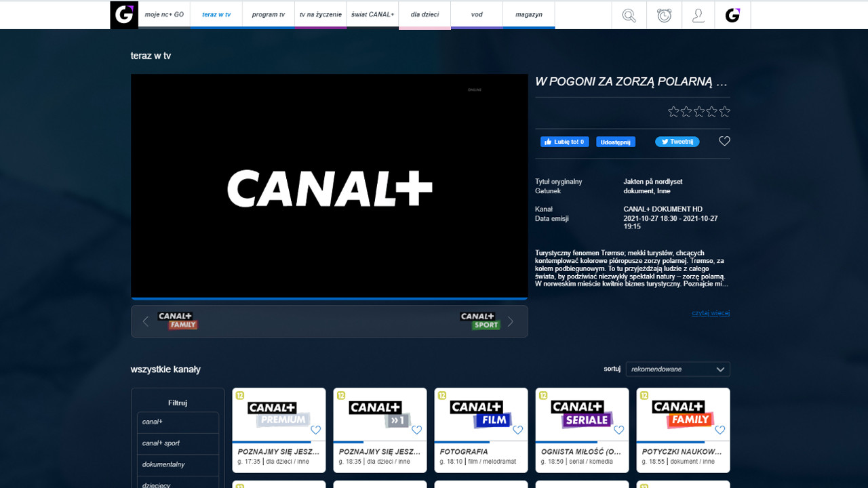
Task: Add program to favorites with heart icon near Tweetnij
Action: pos(724,141)
